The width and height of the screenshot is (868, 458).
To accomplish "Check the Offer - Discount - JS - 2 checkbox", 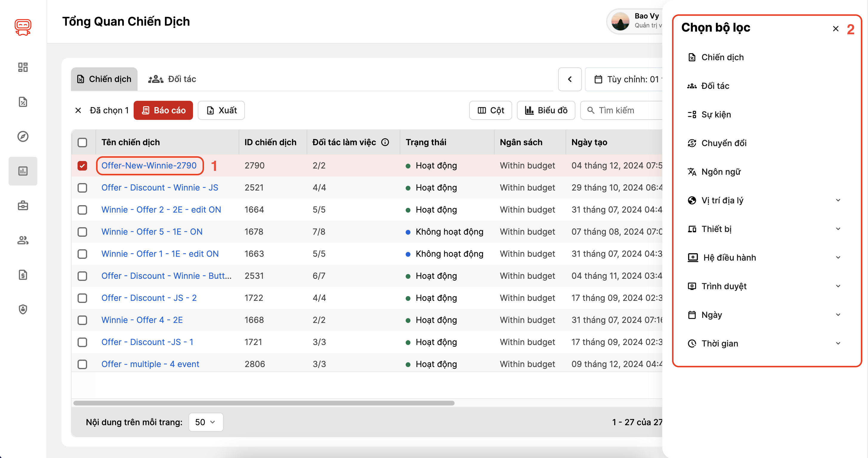I will pos(82,298).
